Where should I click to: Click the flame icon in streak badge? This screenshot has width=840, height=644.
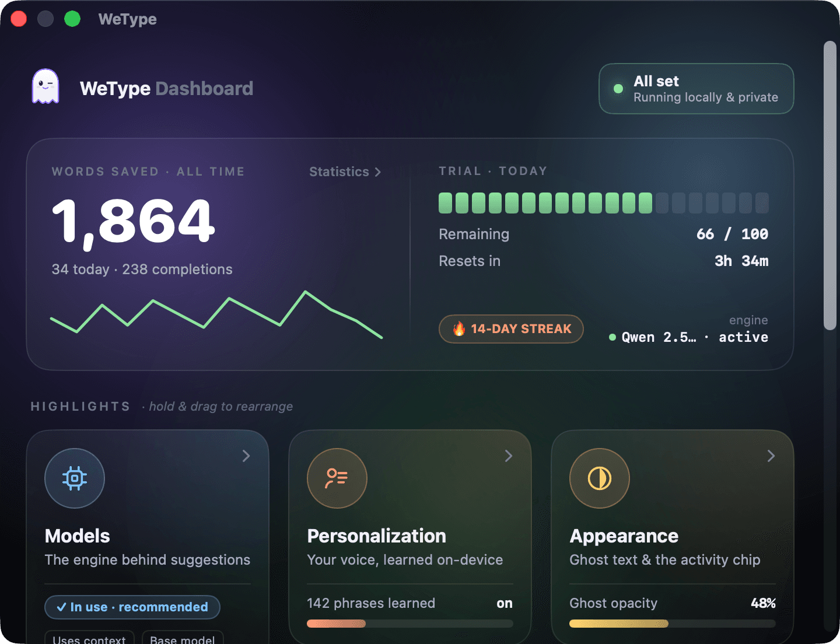click(459, 329)
